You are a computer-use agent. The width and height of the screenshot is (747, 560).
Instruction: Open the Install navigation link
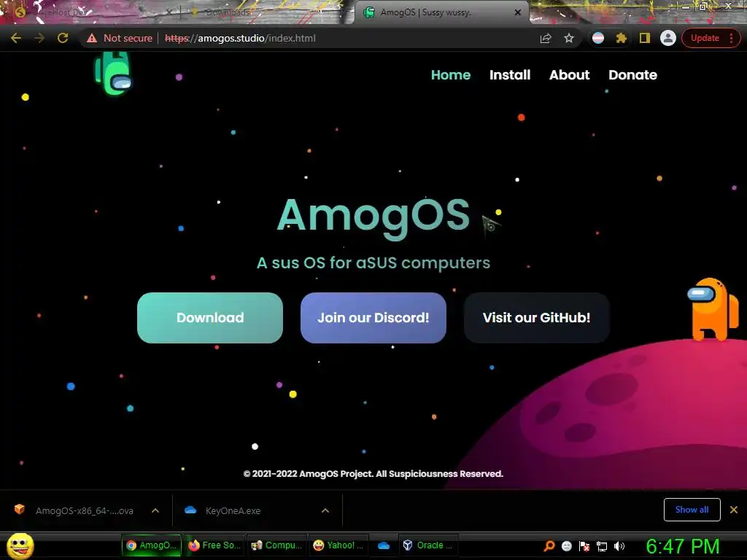click(510, 75)
